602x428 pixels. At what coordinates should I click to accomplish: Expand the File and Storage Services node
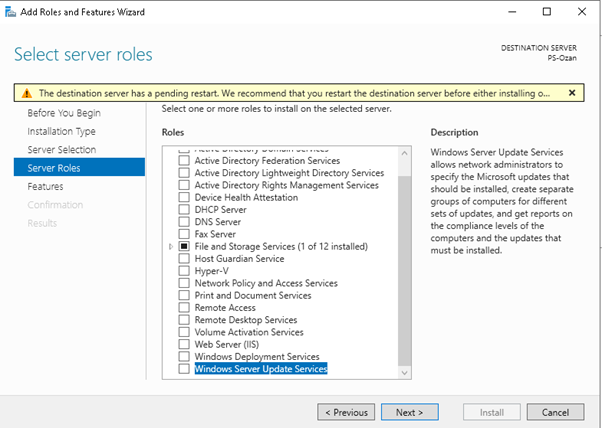(171, 247)
